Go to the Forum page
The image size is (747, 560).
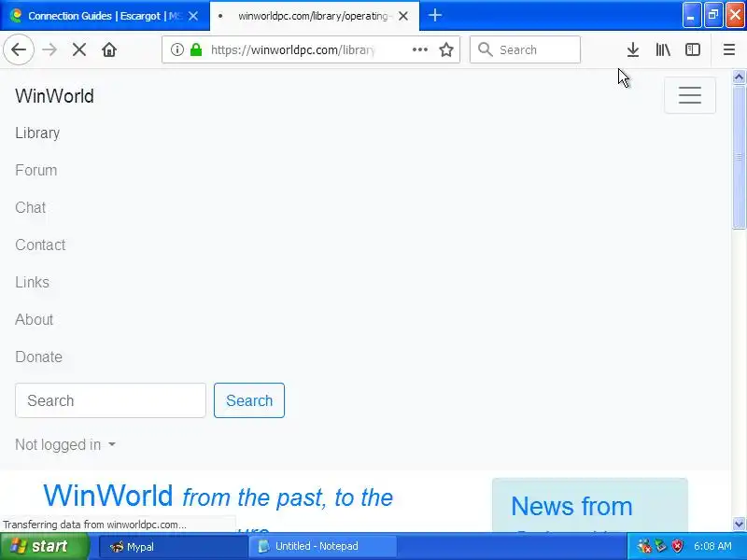click(x=36, y=170)
